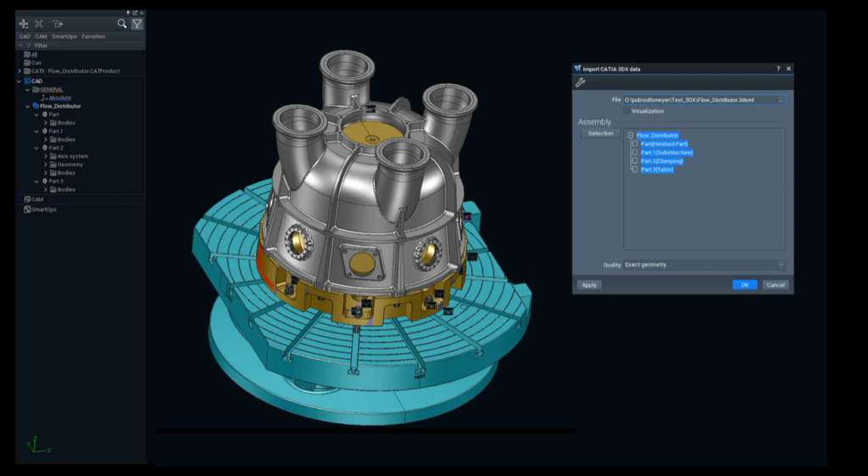Viewport: 868px width, 476px height.
Task: Click the Cancel button
Action: [775, 285]
